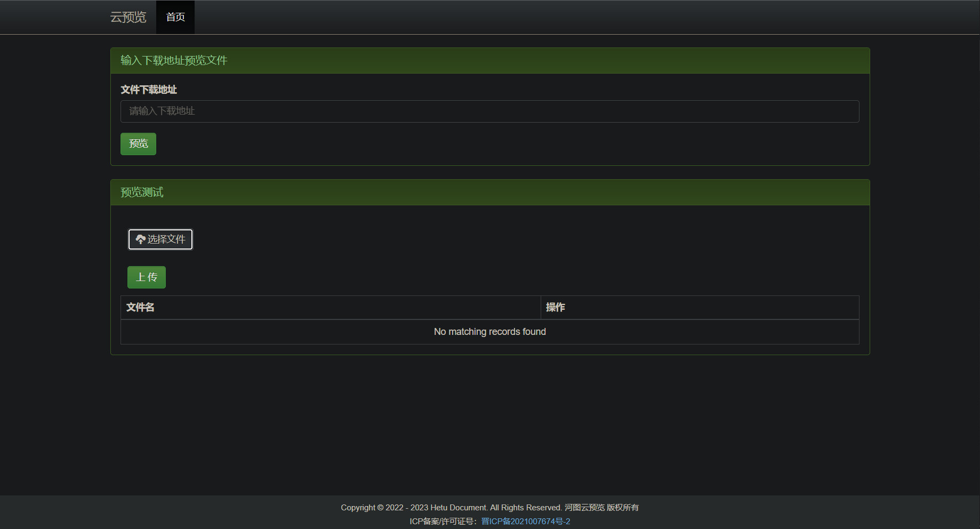Sort by the 文件名 column header
The image size is (980, 529).
pos(331,308)
